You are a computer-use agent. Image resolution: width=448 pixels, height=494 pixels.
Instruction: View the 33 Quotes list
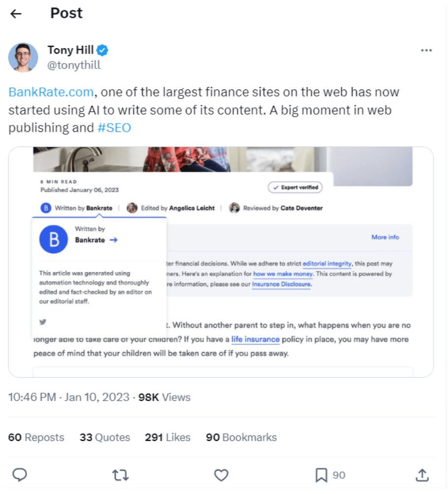coord(105,437)
